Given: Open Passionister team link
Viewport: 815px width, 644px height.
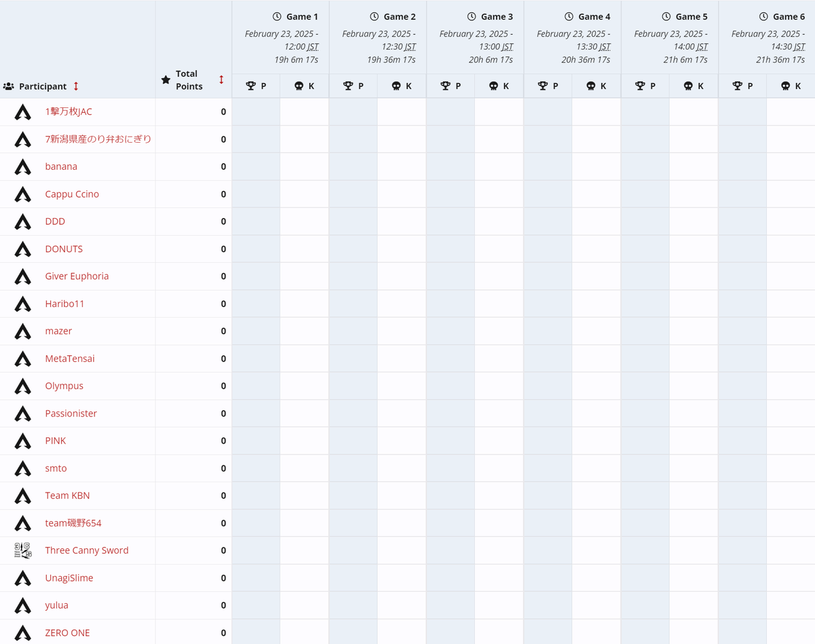Looking at the screenshot, I should tap(71, 413).
